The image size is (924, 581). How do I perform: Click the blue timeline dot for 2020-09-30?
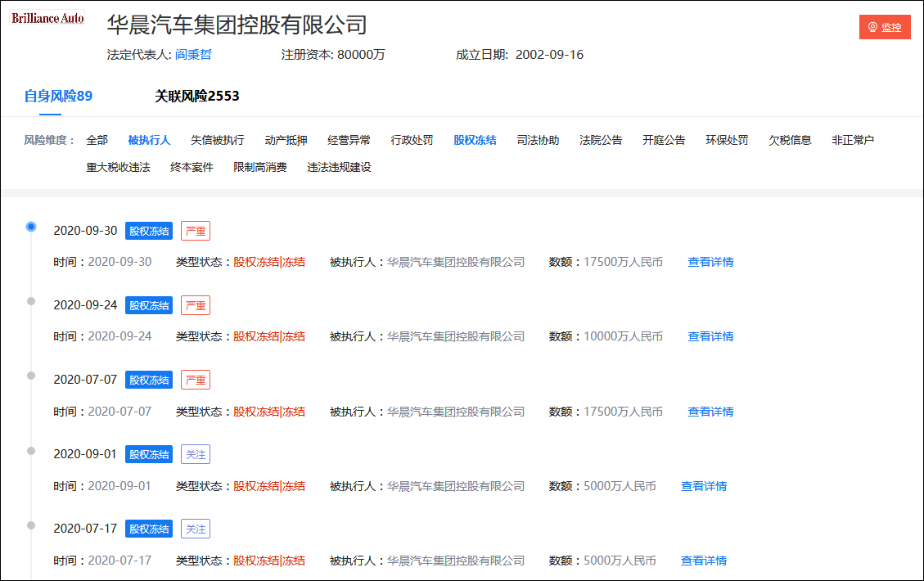31,227
